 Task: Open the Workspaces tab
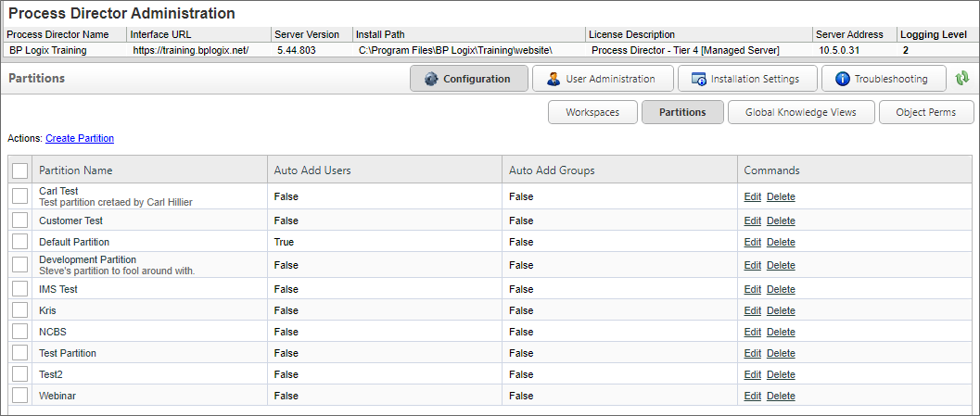[591, 113]
